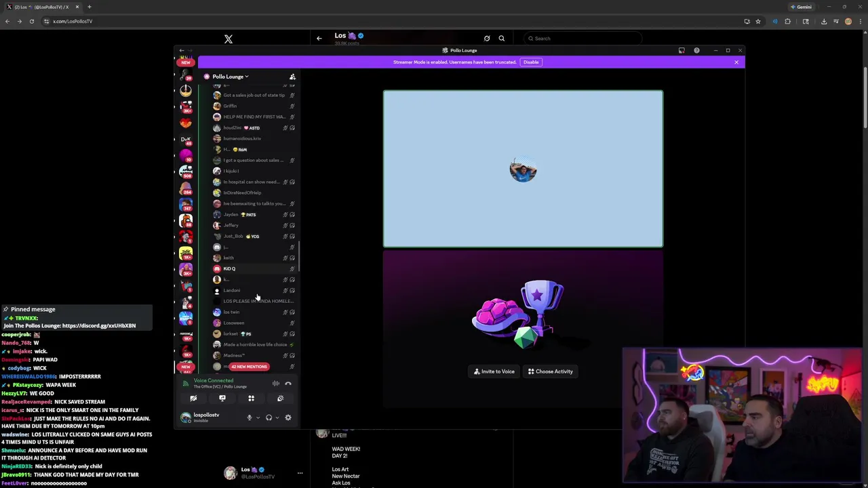Open Chrome three-dot menu
The image size is (868, 488).
pos(860,21)
